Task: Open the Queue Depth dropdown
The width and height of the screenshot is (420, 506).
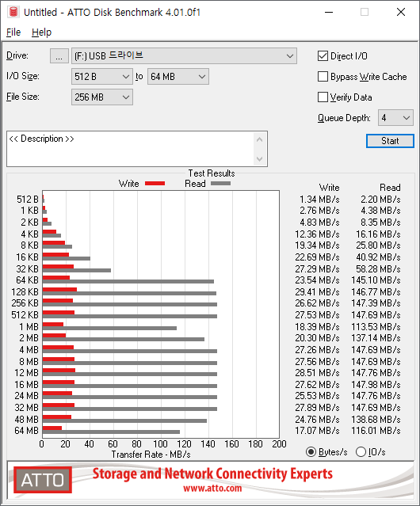Action: pos(395,118)
